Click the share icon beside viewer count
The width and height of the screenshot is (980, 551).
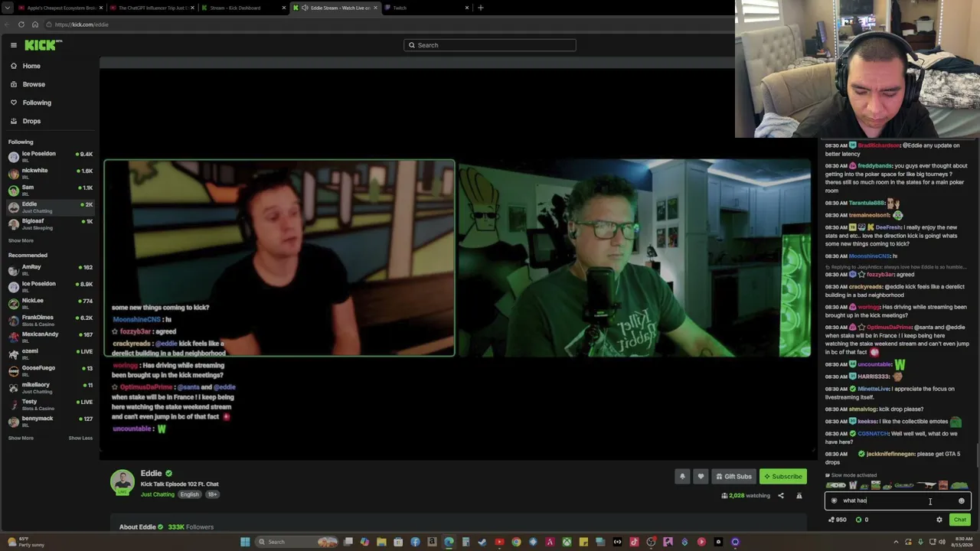pos(781,496)
